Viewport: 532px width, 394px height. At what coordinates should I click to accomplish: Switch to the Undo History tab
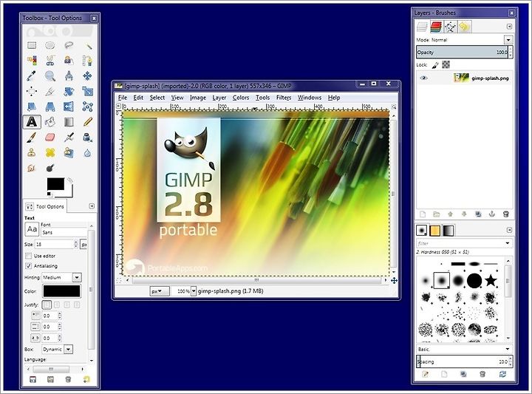coord(464,27)
